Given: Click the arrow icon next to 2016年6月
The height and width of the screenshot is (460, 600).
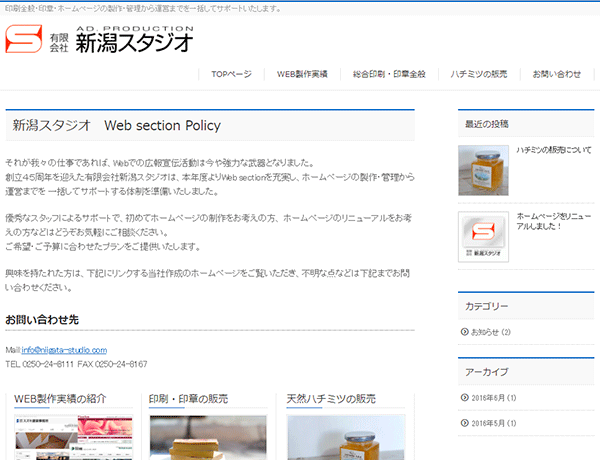Looking at the screenshot, I should pyautogui.click(x=465, y=397).
